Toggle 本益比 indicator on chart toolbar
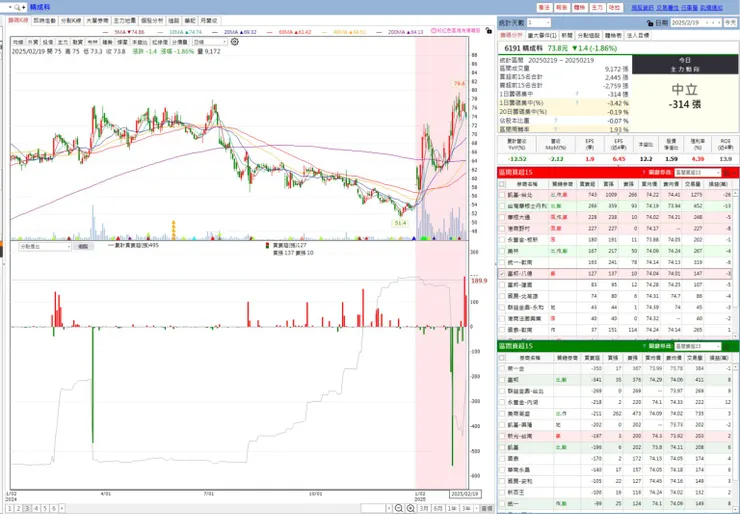The image size is (740, 514). (x=139, y=42)
